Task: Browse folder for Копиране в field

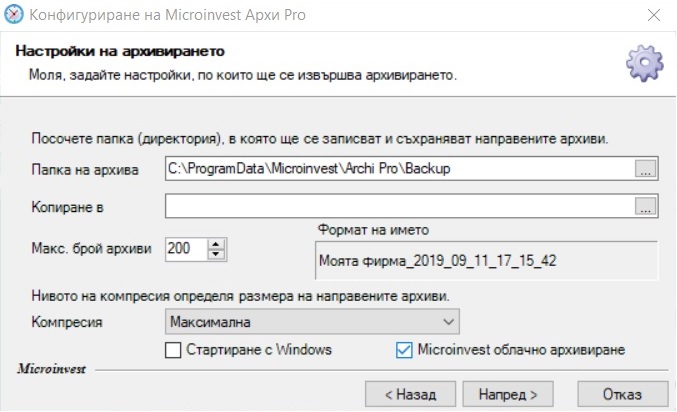Action: point(645,206)
